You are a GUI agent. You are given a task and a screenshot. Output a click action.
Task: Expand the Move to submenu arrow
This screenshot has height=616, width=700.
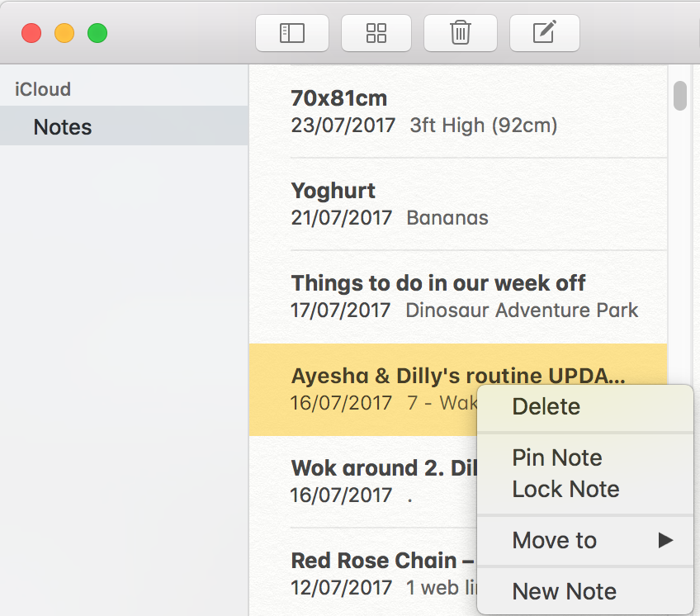point(665,540)
